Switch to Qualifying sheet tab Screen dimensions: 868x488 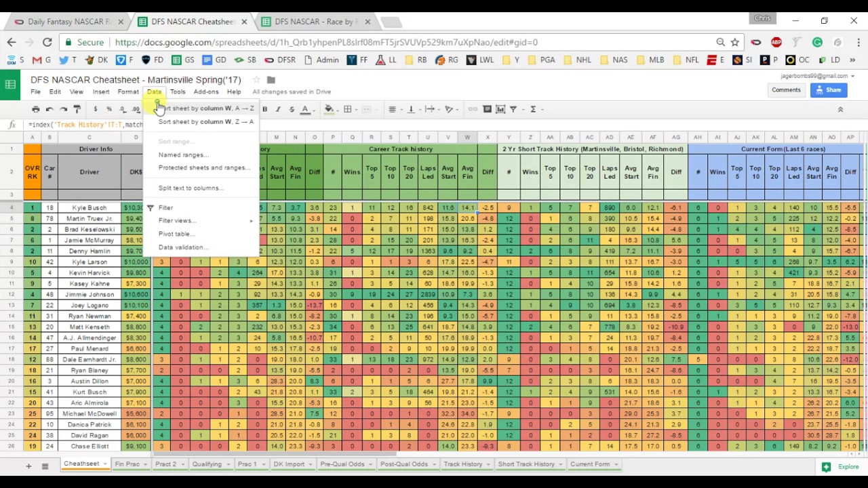pos(207,464)
